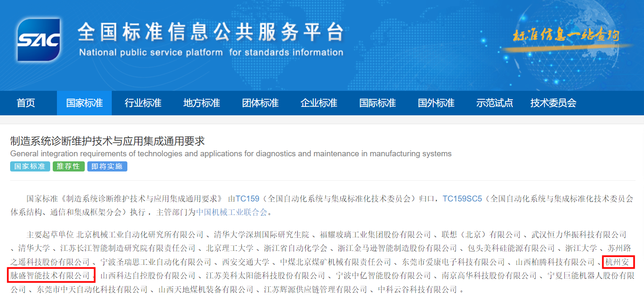Click 南京高华科技股份有限公司 text
644x302 pixels.
click(x=489, y=276)
